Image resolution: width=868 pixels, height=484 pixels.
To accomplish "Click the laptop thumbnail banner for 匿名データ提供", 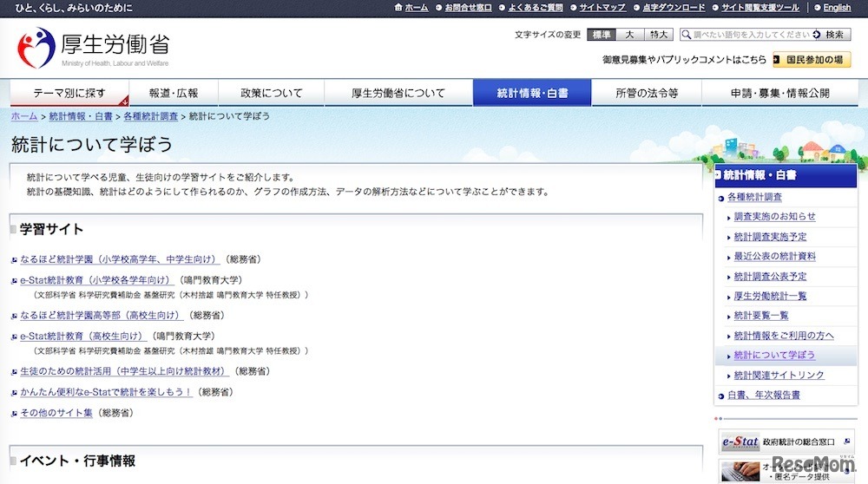I will 786,471.
